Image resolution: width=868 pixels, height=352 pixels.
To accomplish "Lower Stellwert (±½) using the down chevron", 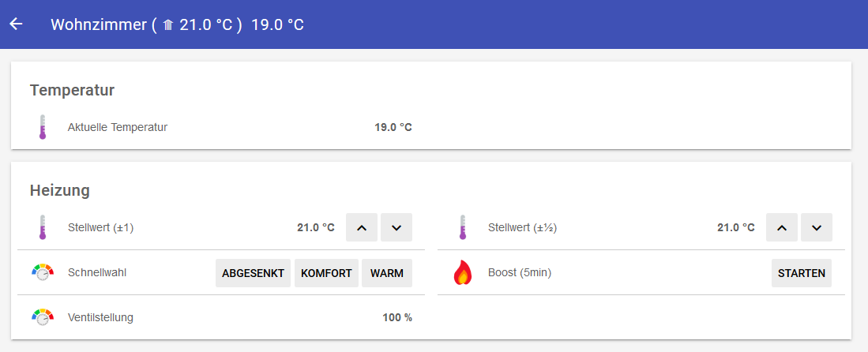I will point(817,227).
